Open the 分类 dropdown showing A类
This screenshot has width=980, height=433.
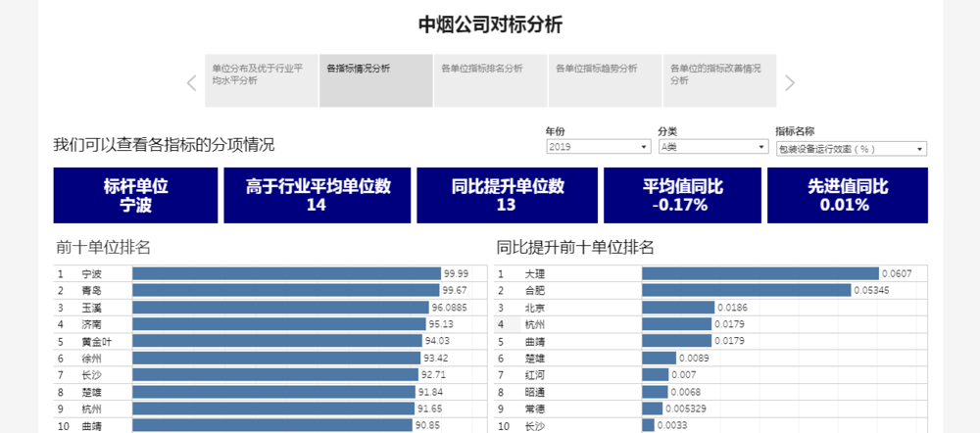pos(712,147)
